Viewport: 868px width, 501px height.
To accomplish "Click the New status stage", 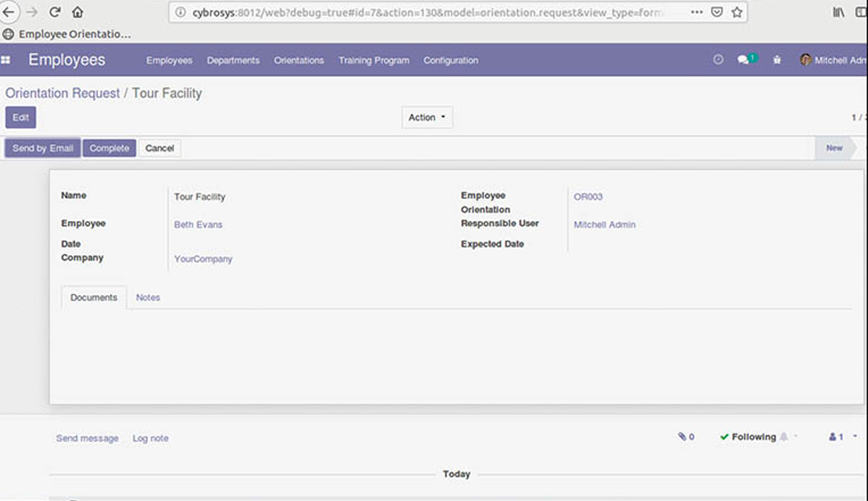I will coord(835,148).
